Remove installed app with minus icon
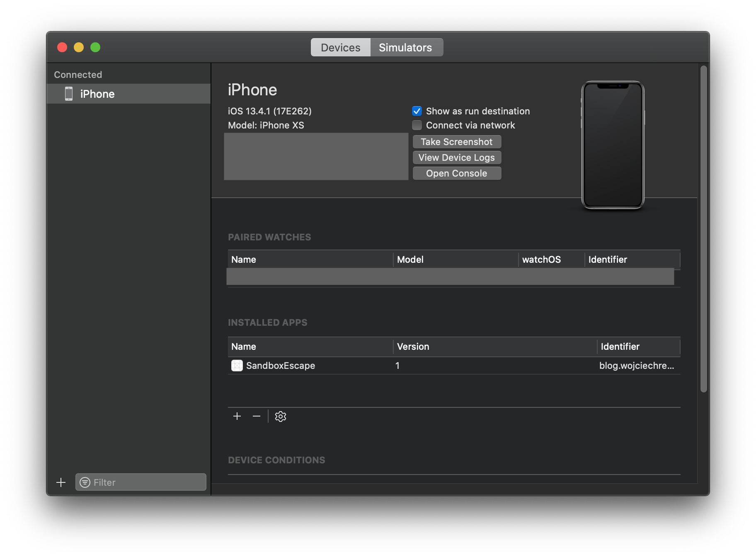This screenshot has height=557, width=756. point(257,416)
